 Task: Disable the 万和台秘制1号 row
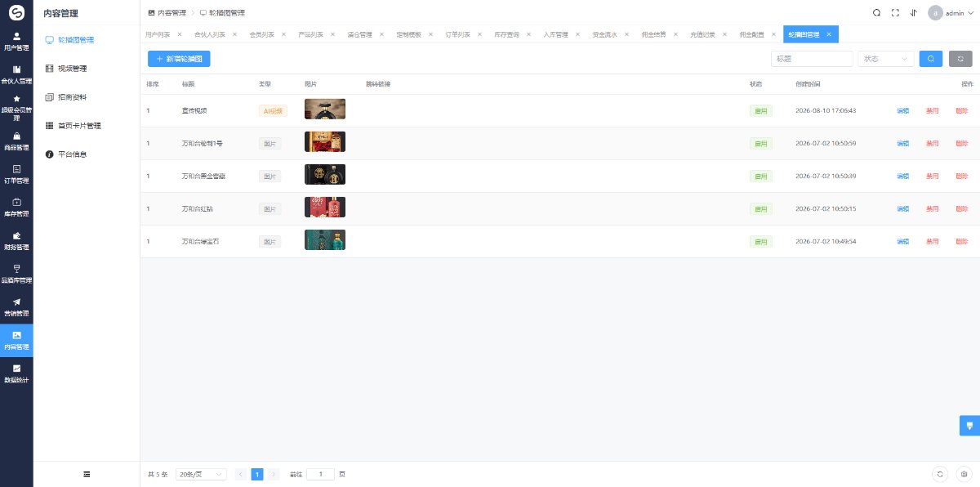point(932,143)
